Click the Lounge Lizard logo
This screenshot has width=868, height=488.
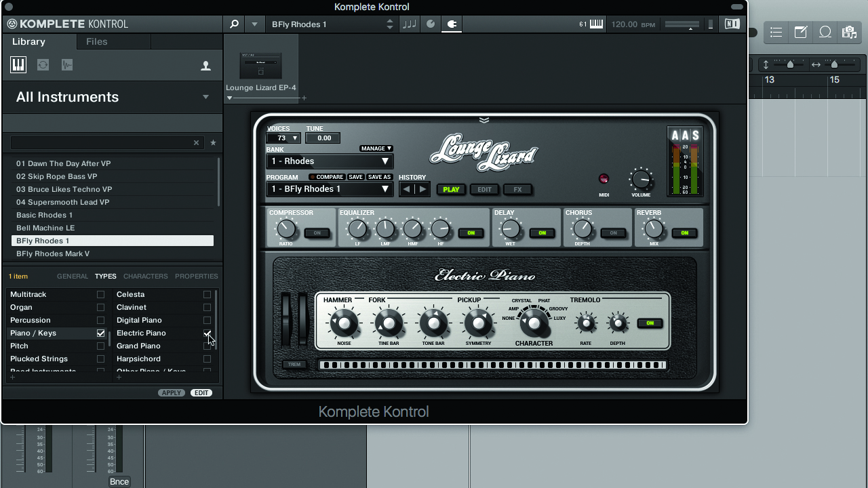coord(484,152)
